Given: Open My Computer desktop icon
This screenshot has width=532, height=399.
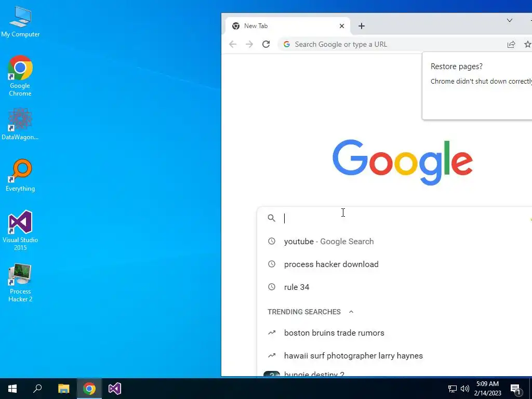Looking at the screenshot, I should [x=20, y=21].
